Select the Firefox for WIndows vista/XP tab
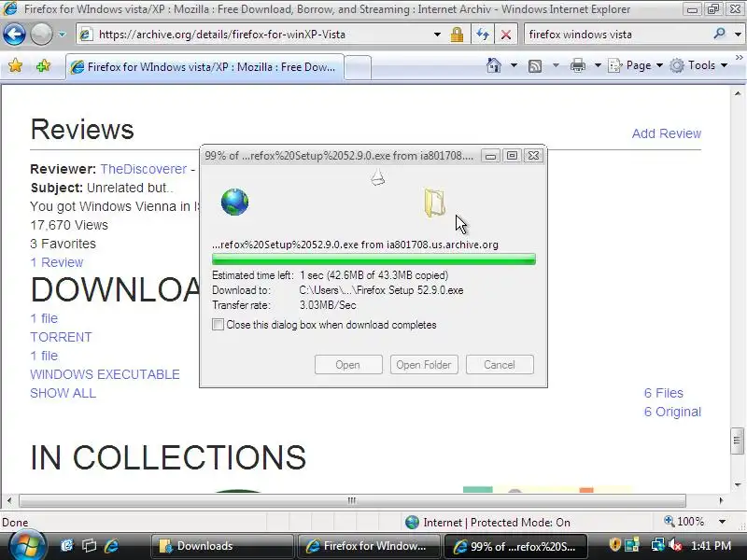Image resolution: width=747 pixels, height=560 pixels. coord(204,67)
